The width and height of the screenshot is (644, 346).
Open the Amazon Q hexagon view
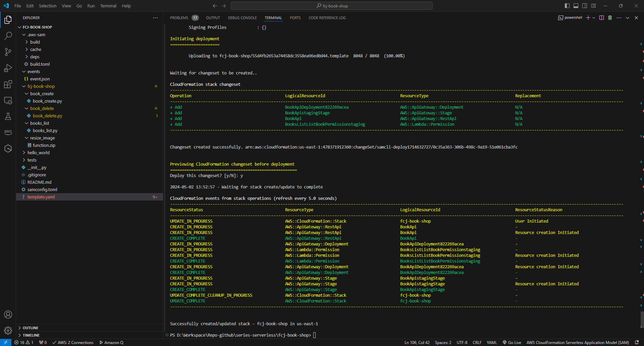point(8,149)
